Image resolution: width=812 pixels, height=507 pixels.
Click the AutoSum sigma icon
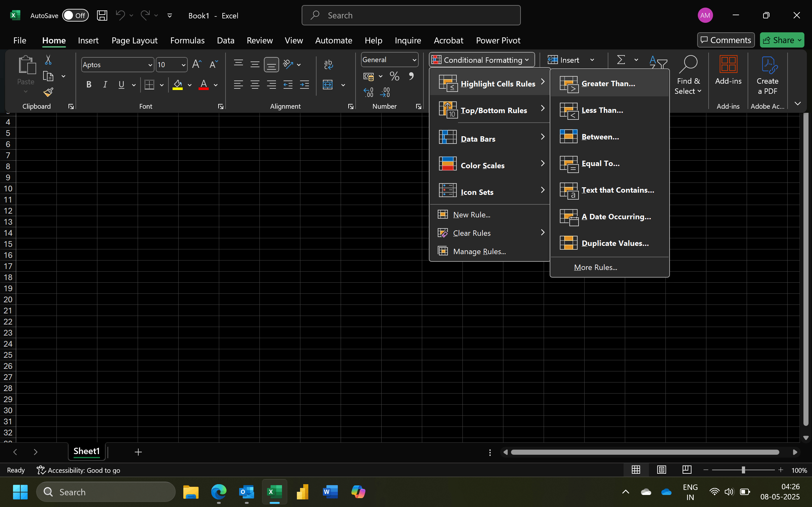coord(621,60)
